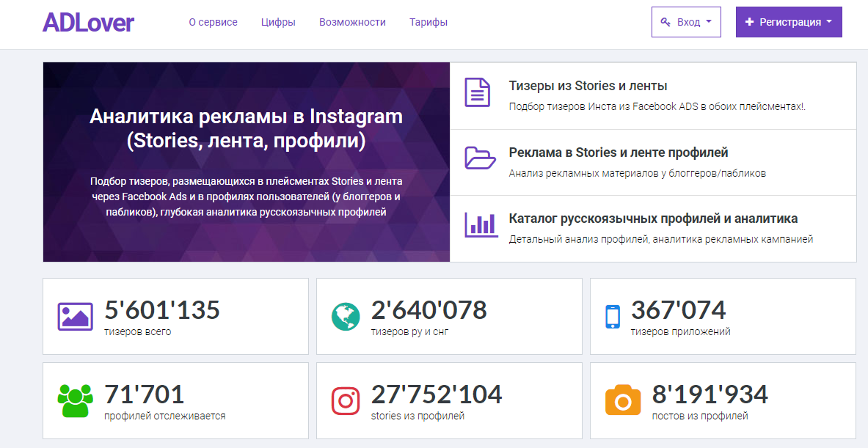
Task: Click the Instagram icon for stories из профилей
Action: [346, 400]
